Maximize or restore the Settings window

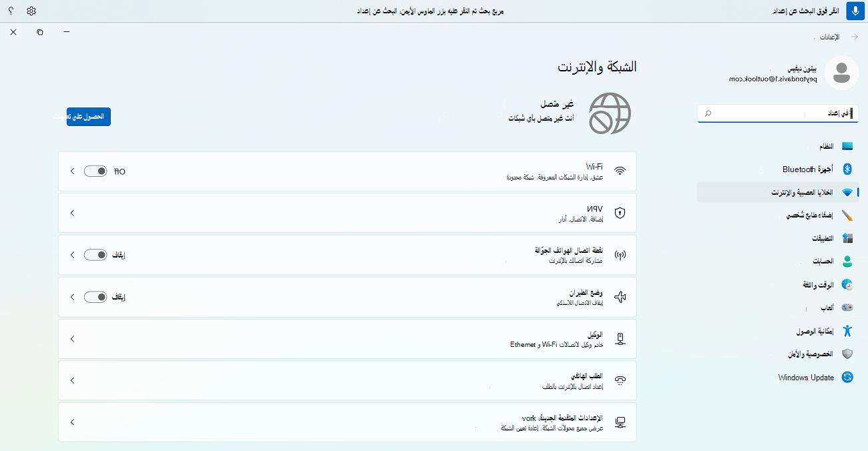(x=40, y=32)
